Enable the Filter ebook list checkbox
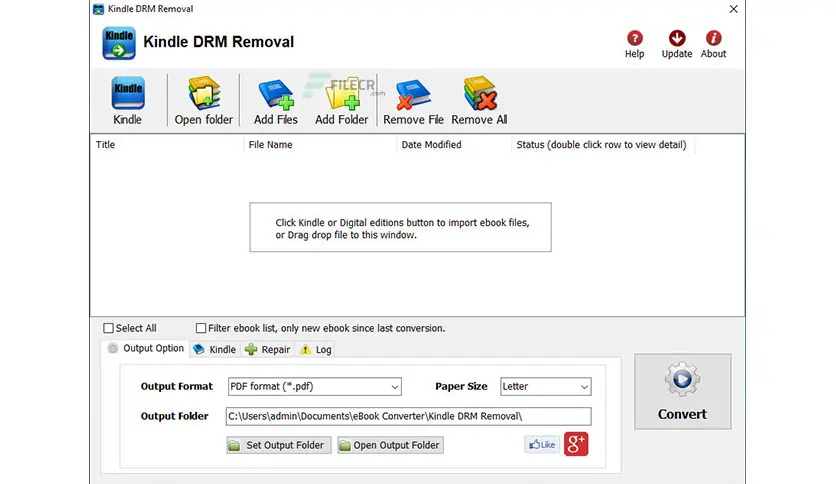Screen dimensions: 836x484 pyautogui.click(x=201, y=328)
